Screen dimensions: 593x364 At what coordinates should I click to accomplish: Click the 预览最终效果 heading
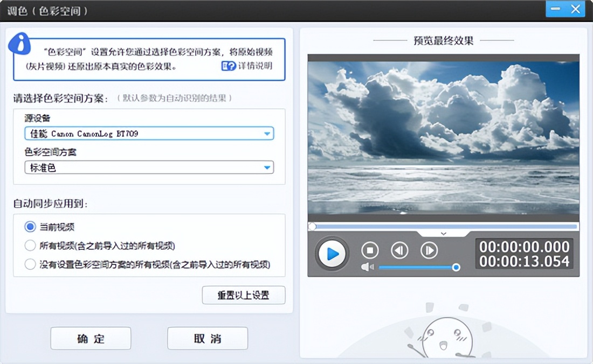point(443,40)
